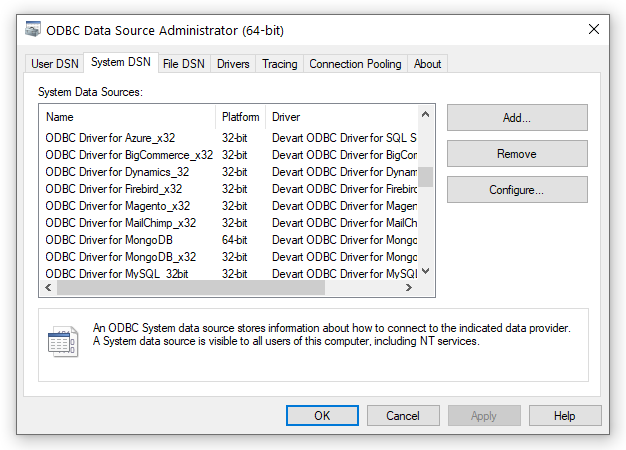Go to the Drivers tab
Screen dimensions: 626x450
pyautogui.click(x=233, y=64)
